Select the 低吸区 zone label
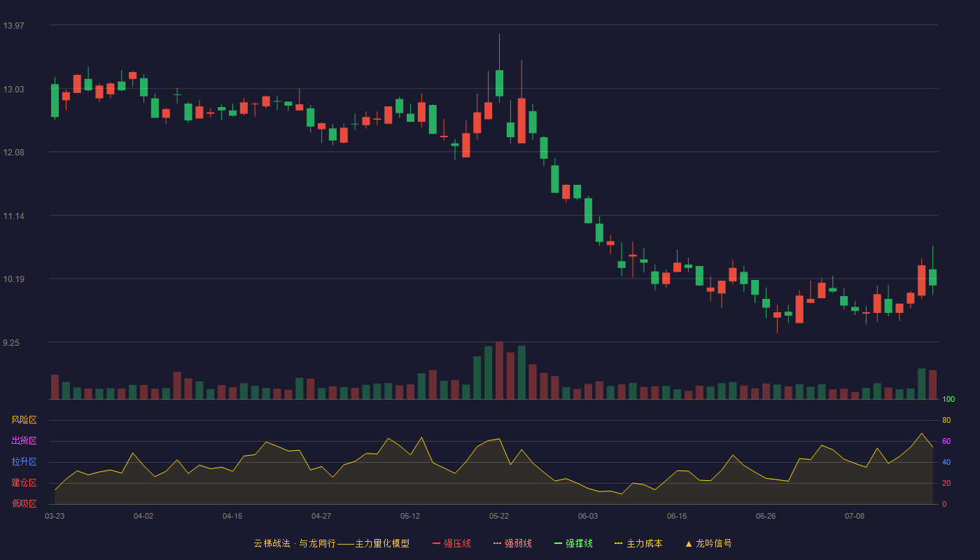Viewport: 980px width, 560px height. 24,503
